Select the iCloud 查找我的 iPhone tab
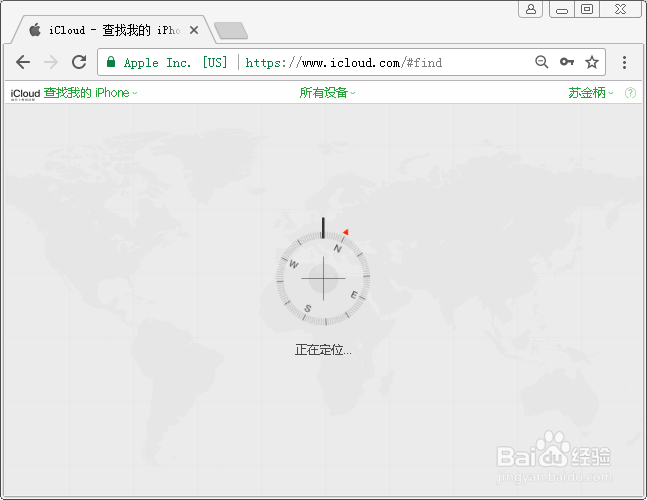The width and height of the screenshot is (647, 500). pyautogui.click(x=113, y=30)
